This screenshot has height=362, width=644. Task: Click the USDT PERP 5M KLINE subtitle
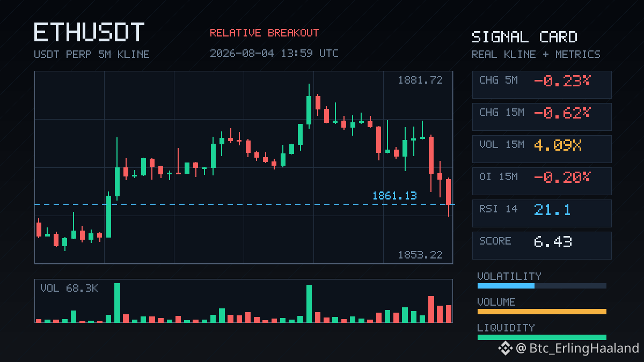[x=92, y=54]
